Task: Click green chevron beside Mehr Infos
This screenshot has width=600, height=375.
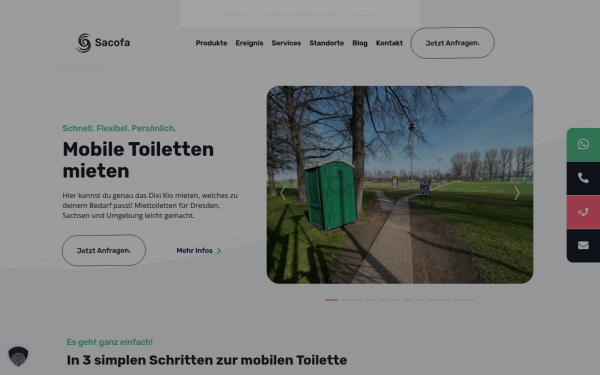Action: point(219,251)
